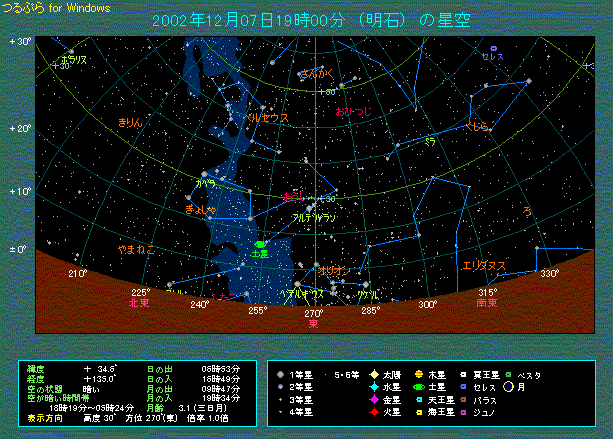Select the green Saturn (土星) legend icon
Screen dimensions: 613x439
[x=418, y=387]
